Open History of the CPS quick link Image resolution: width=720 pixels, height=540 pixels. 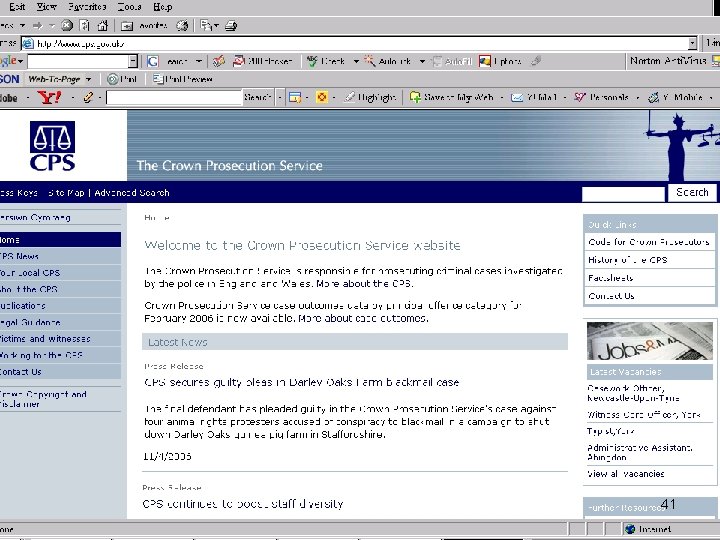(x=628, y=260)
